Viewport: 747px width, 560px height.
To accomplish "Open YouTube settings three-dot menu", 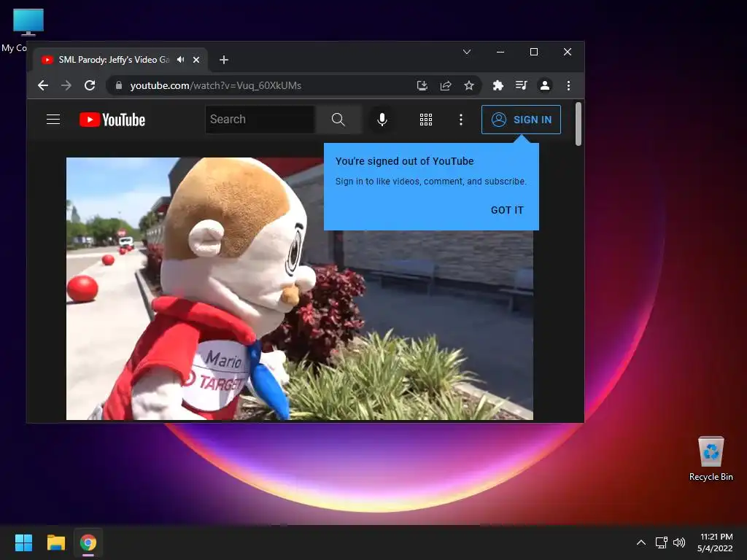I will [x=461, y=120].
